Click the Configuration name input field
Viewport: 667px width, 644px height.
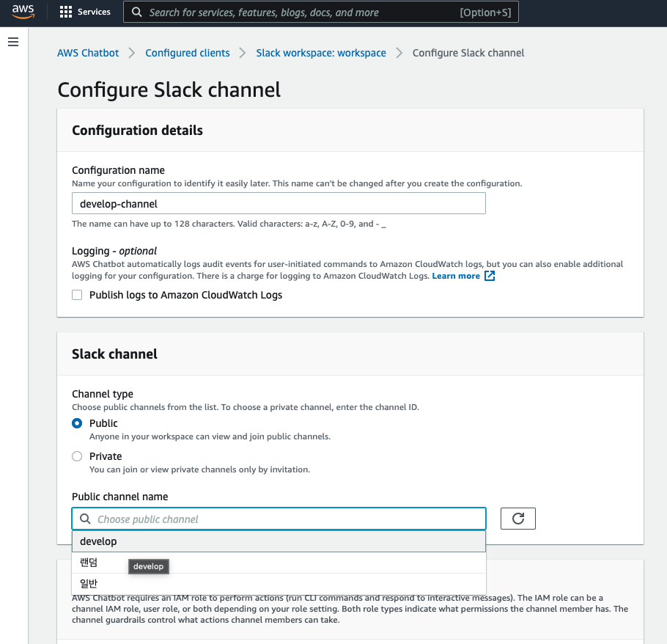point(279,203)
